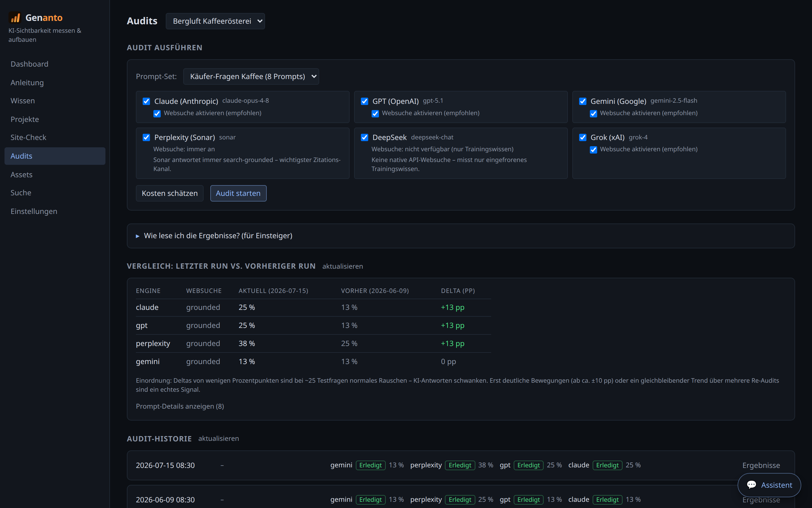
Task: Toggle Websuche aktivieren under Gemini
Action: point(593,113)
